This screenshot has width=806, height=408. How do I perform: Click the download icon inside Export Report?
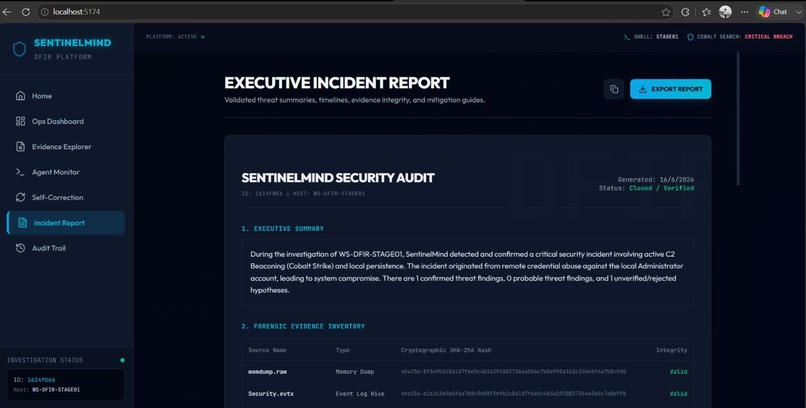(643, 89)
